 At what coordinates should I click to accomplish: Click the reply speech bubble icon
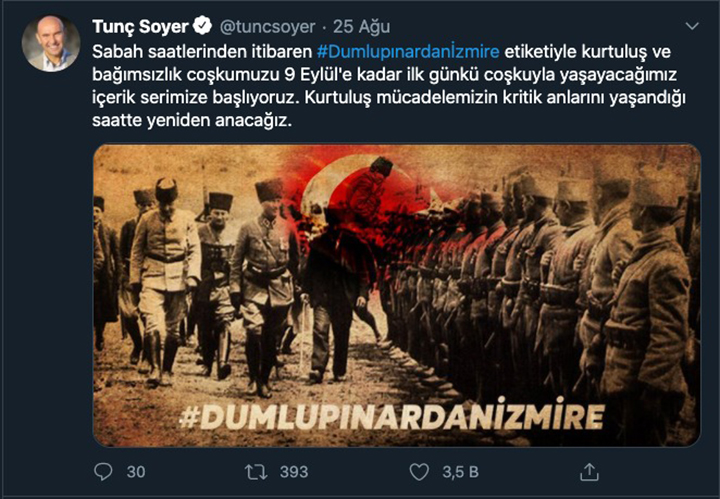coord(103,471)
